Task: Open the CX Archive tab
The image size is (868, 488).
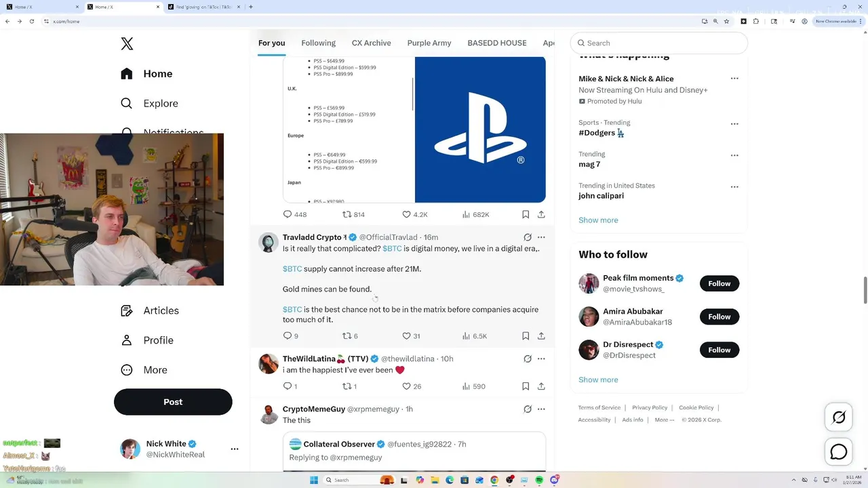Action: tap(371, 43)
